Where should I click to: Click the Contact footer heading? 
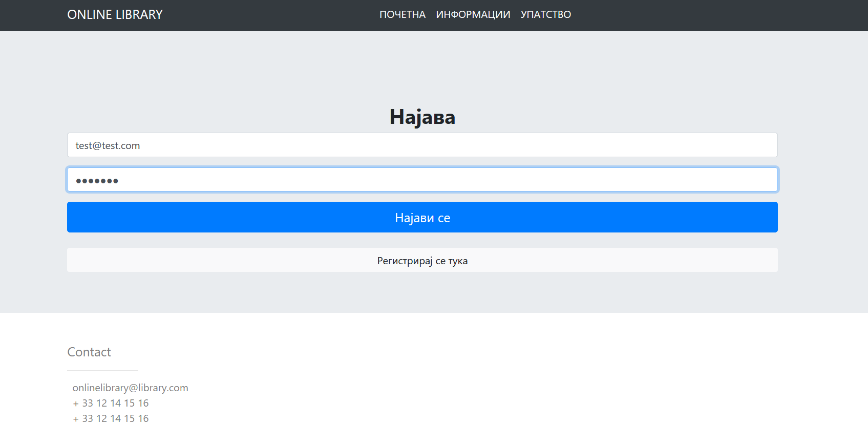(x=89, y=352)
